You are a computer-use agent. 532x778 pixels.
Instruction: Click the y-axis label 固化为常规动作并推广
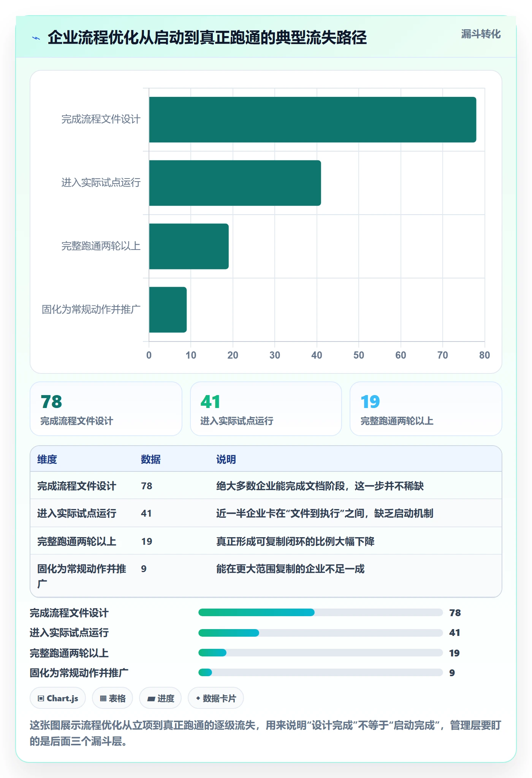(x=91, y=310)
